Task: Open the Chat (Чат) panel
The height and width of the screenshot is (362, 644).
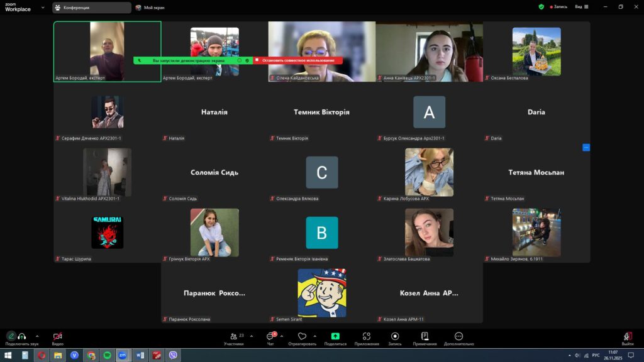Action: (270, 337)
